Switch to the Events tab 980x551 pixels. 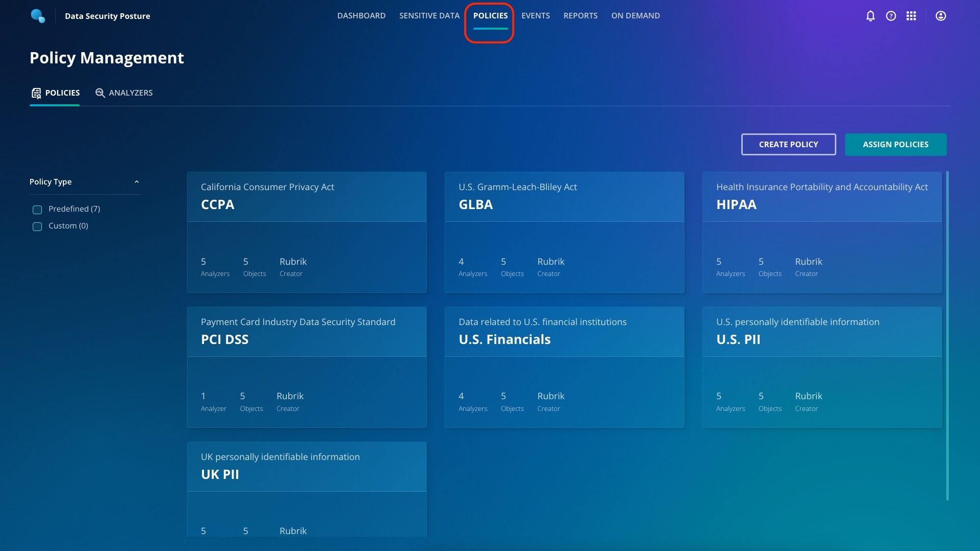point(535,16)
